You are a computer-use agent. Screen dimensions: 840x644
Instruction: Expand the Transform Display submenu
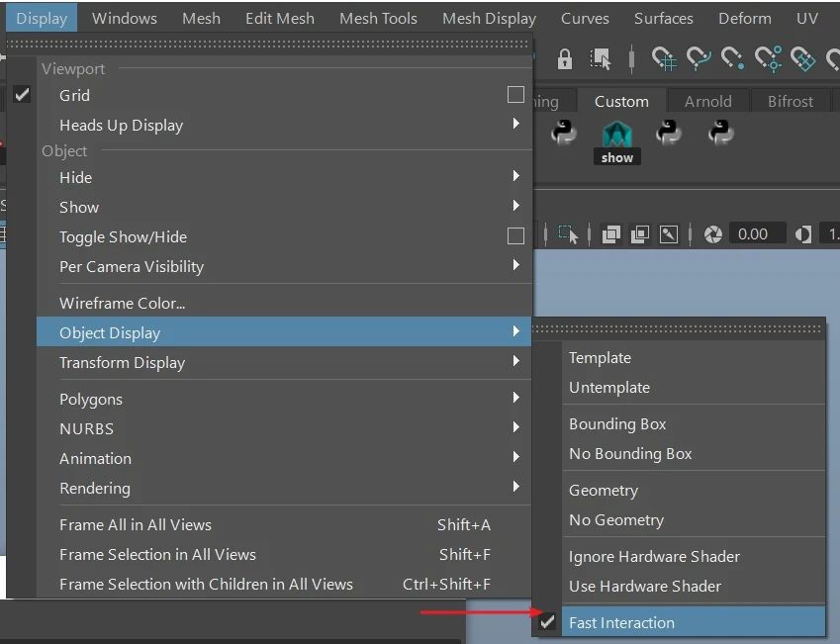[x=284, y=362]
